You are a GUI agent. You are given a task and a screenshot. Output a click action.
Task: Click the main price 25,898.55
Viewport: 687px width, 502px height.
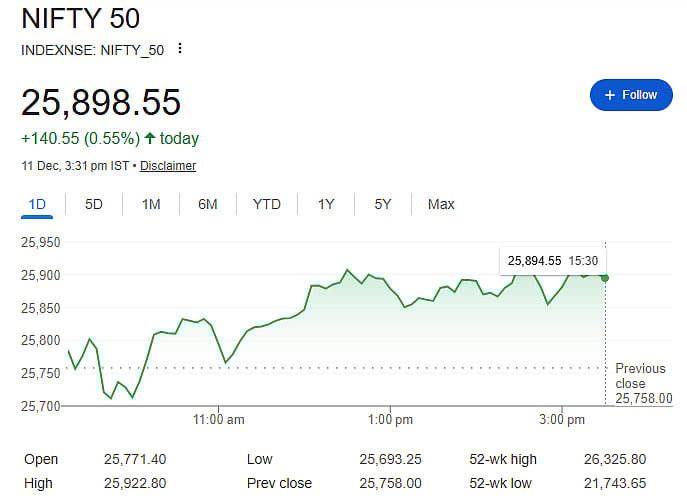101,101
